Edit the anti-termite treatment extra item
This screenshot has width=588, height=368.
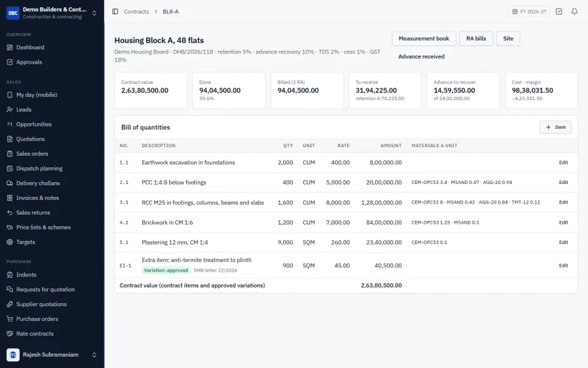pos(563,266)
